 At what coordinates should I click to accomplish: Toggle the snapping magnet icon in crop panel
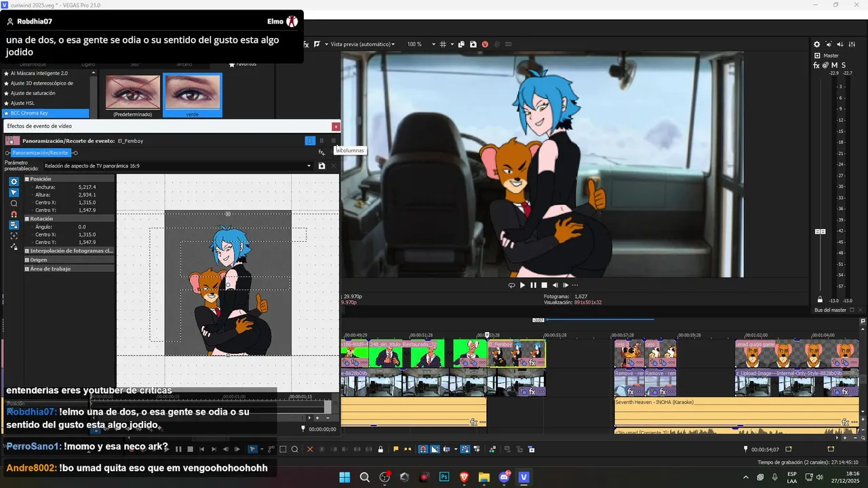(x=14, y=214)
